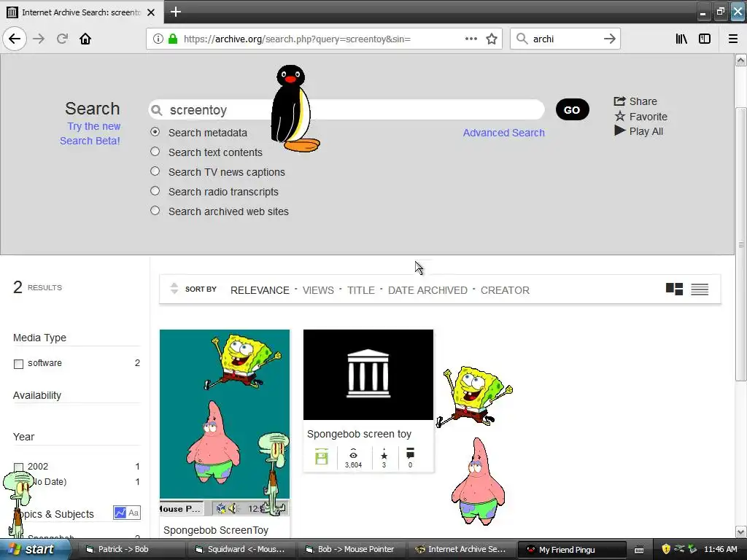Check the software media type filter

pos(18,365)
